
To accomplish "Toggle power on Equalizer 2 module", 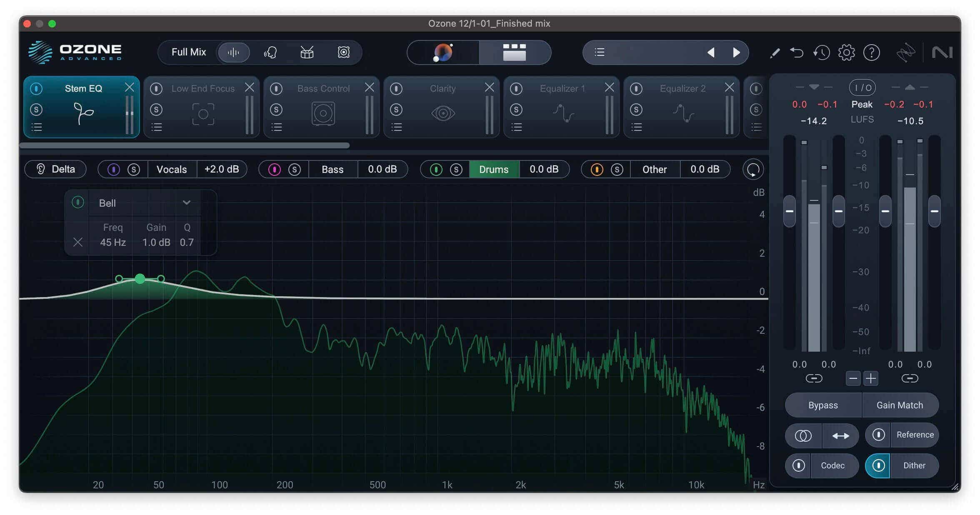I will [636, 88].
